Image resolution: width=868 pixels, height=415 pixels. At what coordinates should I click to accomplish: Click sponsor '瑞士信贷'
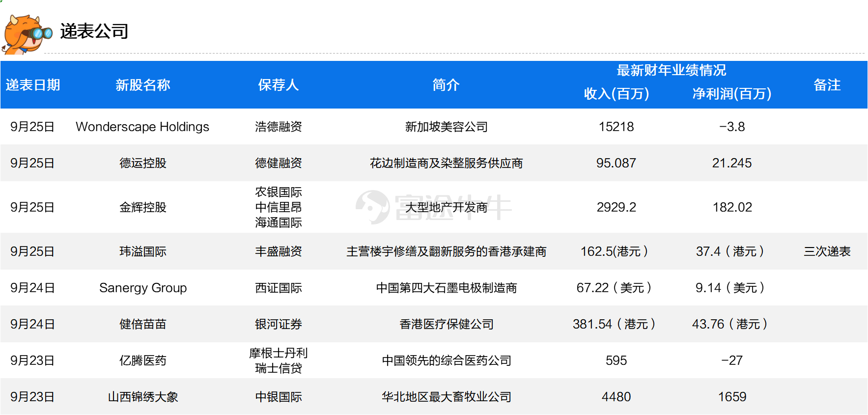point(279,368)
